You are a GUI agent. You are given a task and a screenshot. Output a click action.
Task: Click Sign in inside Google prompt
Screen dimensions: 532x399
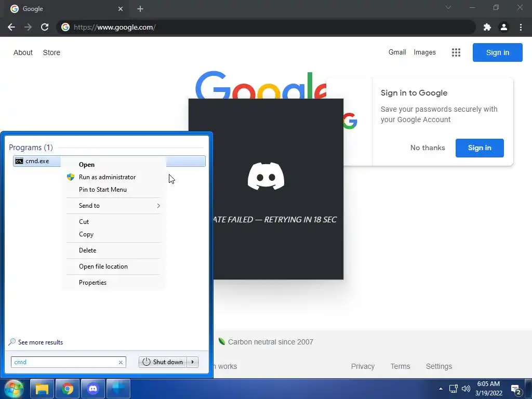480,148
